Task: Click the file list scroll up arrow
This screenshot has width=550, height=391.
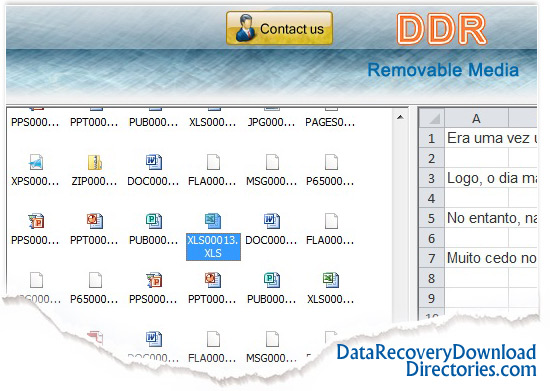Action: (x=400, y=117)
